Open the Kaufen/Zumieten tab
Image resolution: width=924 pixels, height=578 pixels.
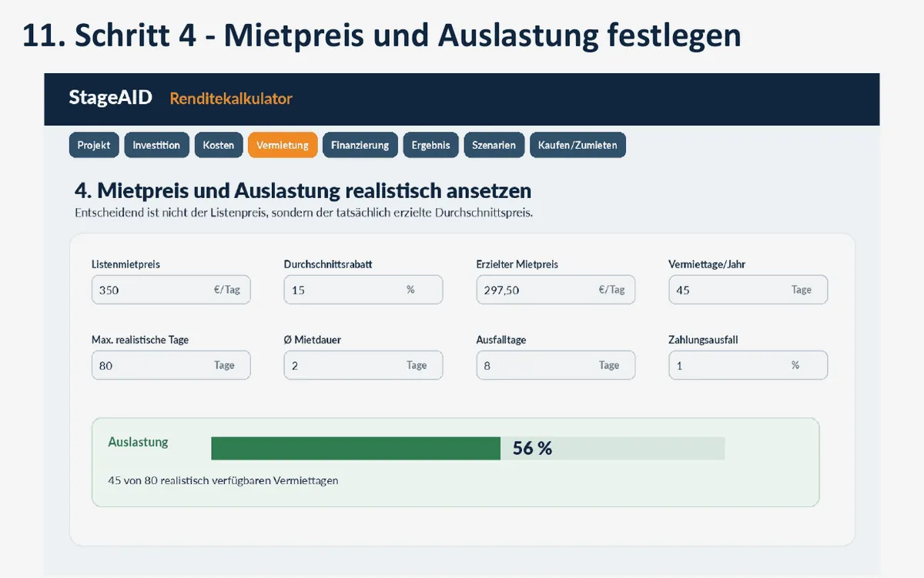pyautogui.click(x=577, y=145)
